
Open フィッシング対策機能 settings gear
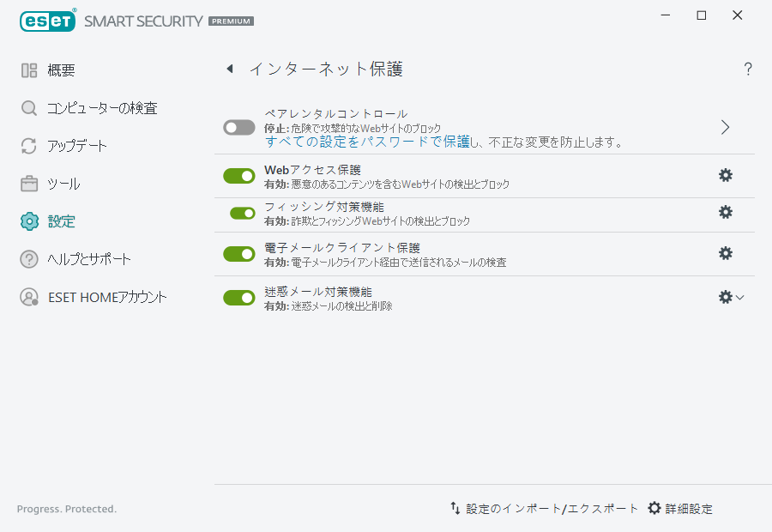[x=726, y=212]
